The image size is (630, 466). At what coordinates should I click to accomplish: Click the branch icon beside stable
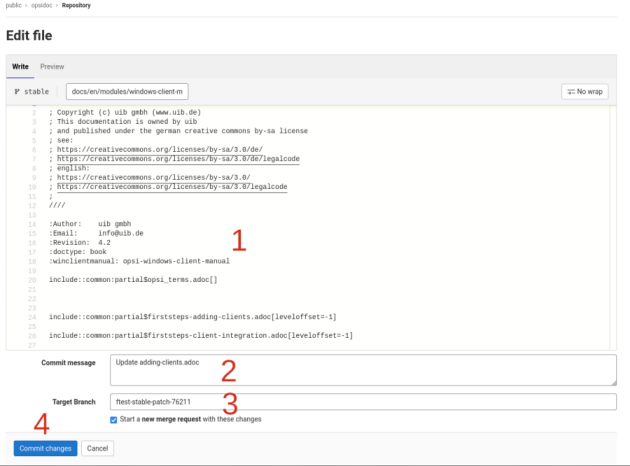17,92
